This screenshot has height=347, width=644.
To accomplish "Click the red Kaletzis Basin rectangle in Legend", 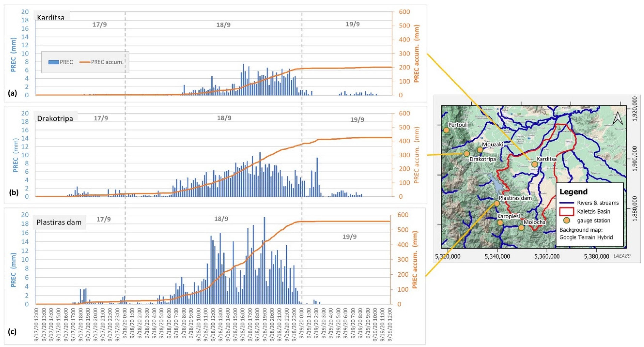I will (x=566, y=212).
